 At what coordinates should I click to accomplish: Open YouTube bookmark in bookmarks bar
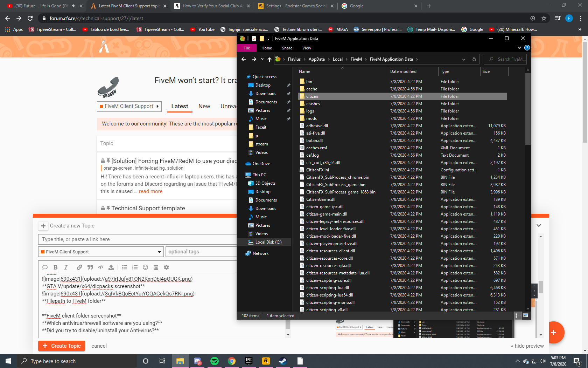tap(202, 29)
